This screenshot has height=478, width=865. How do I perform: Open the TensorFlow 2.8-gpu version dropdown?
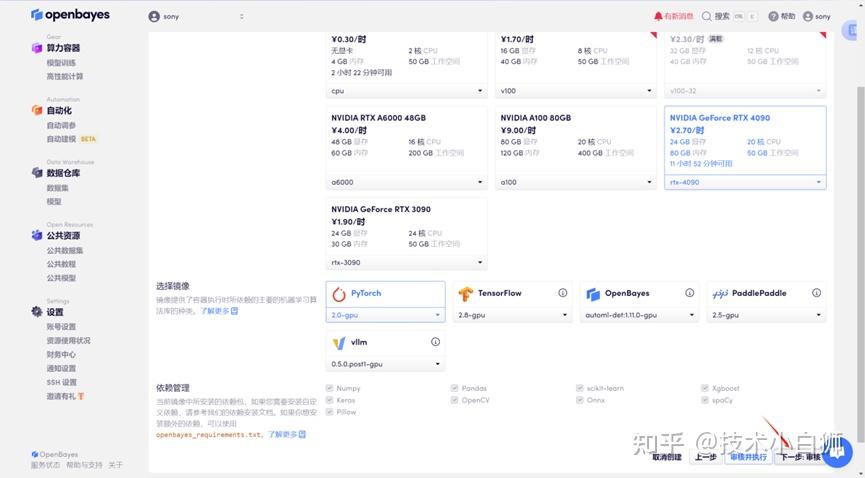512,315
